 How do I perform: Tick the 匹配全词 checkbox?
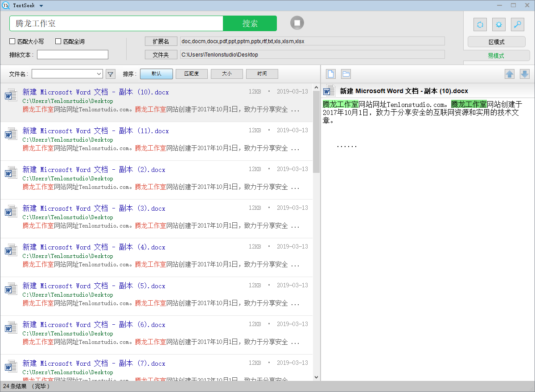point(58,41)
